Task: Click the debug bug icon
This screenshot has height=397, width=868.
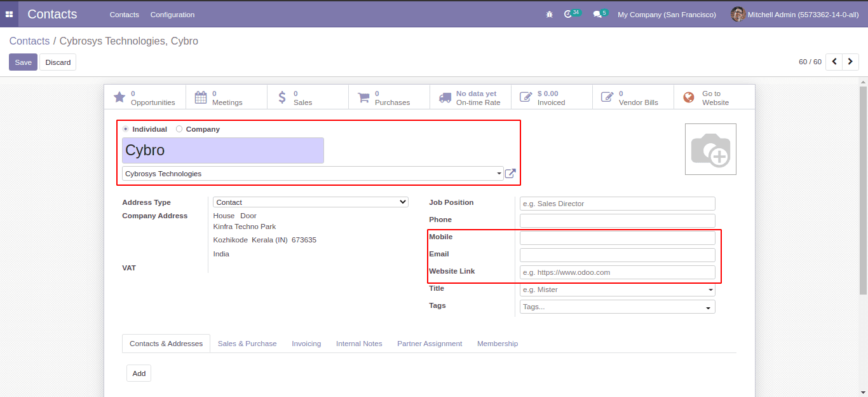Action: point(550,14)
